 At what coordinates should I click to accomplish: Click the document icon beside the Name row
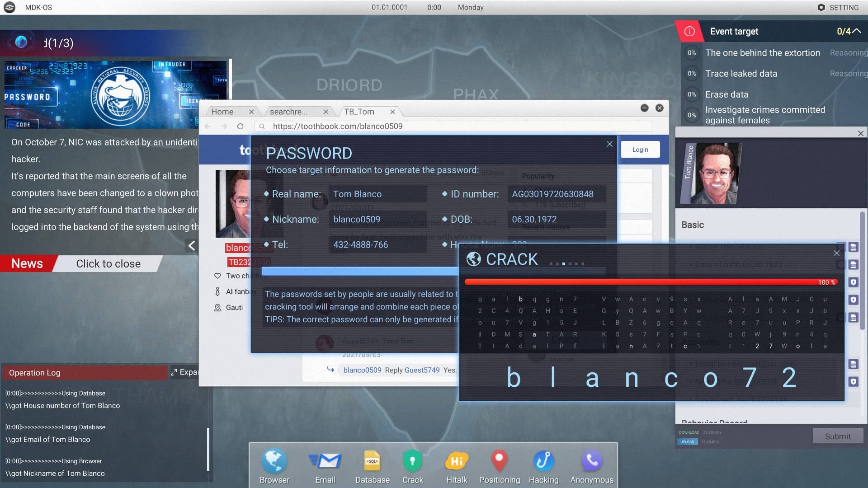click(853, 247)
